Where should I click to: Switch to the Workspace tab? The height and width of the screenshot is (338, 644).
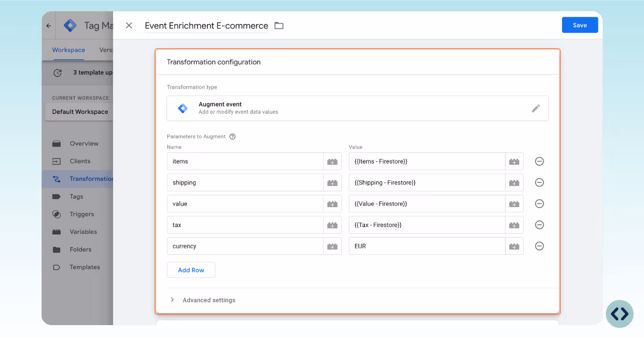(x=69, y=50)
